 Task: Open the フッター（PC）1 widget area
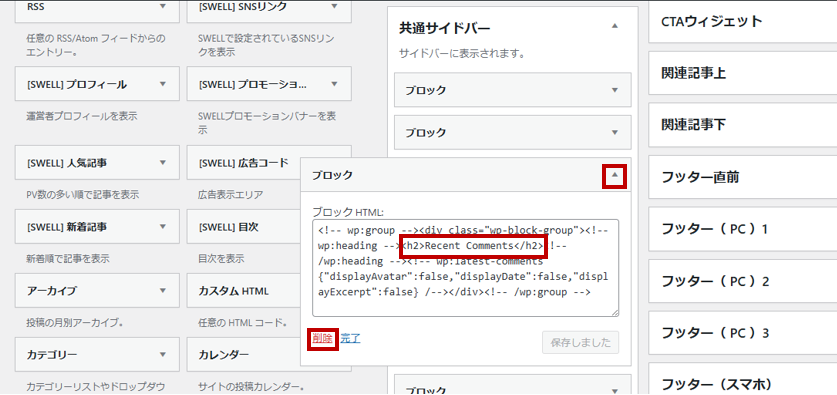[743, 230]
